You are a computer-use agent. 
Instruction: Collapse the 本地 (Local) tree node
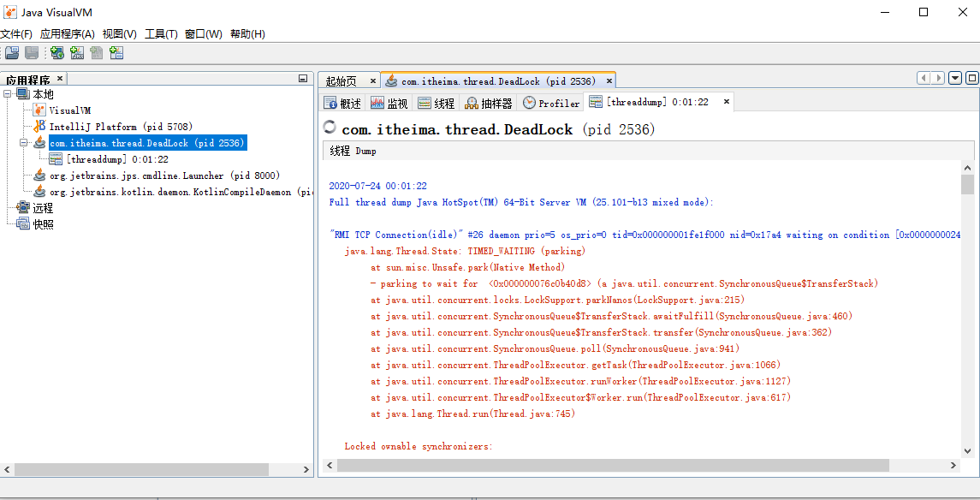[x=8, y=94]
